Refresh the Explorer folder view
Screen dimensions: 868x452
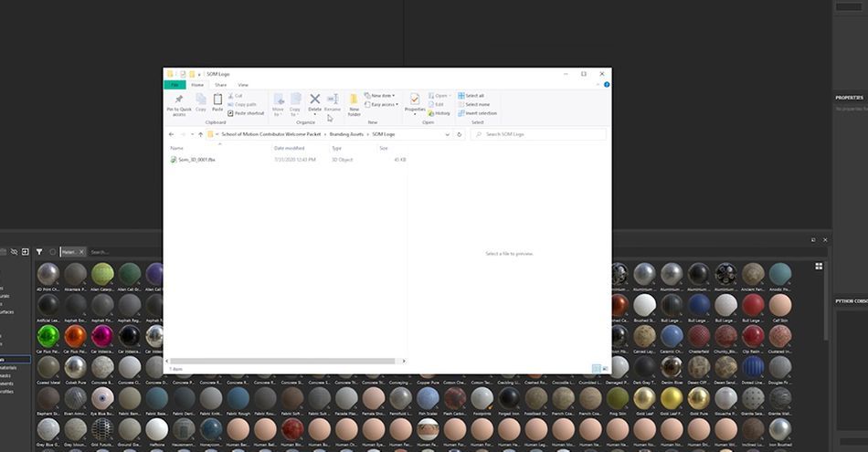pyautogui.click(x=459, y=134)
